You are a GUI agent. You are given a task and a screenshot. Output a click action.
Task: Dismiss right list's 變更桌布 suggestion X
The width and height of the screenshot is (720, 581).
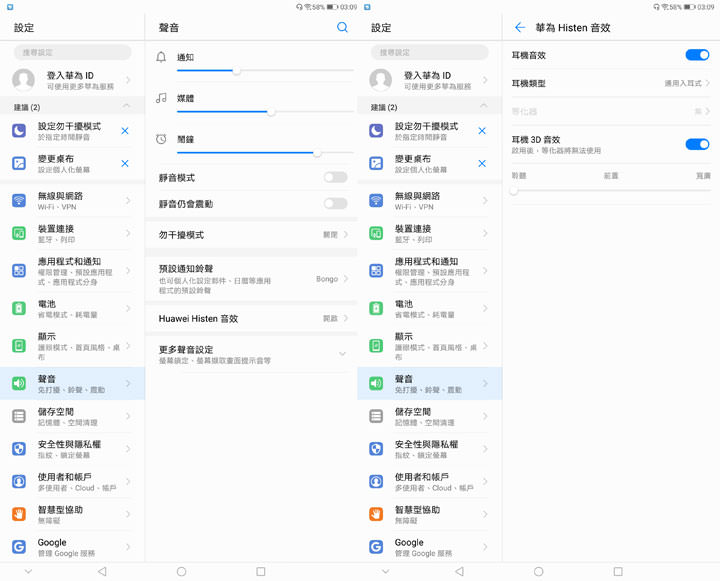click(482, 164)
